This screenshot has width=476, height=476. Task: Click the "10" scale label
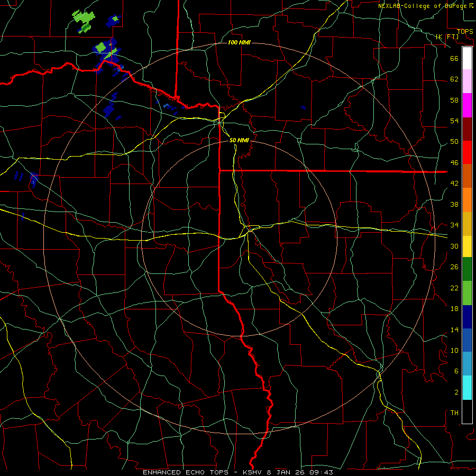[x=454, y=350]
